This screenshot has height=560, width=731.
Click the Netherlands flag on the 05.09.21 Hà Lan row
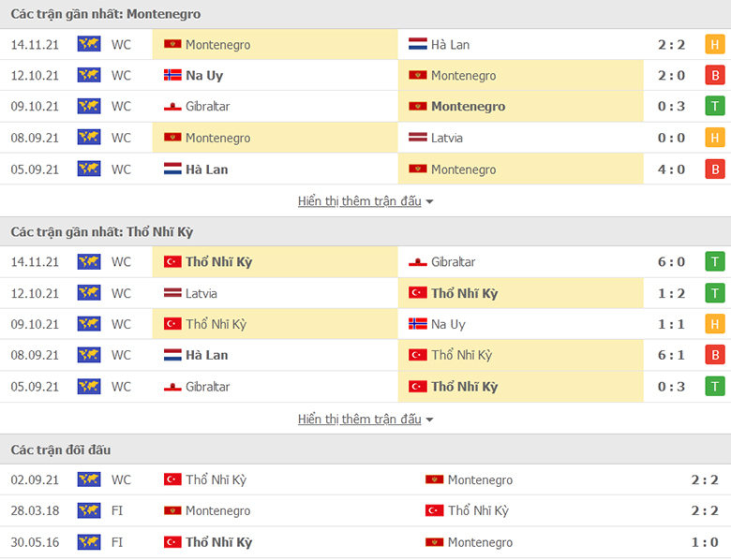point(172,169)
